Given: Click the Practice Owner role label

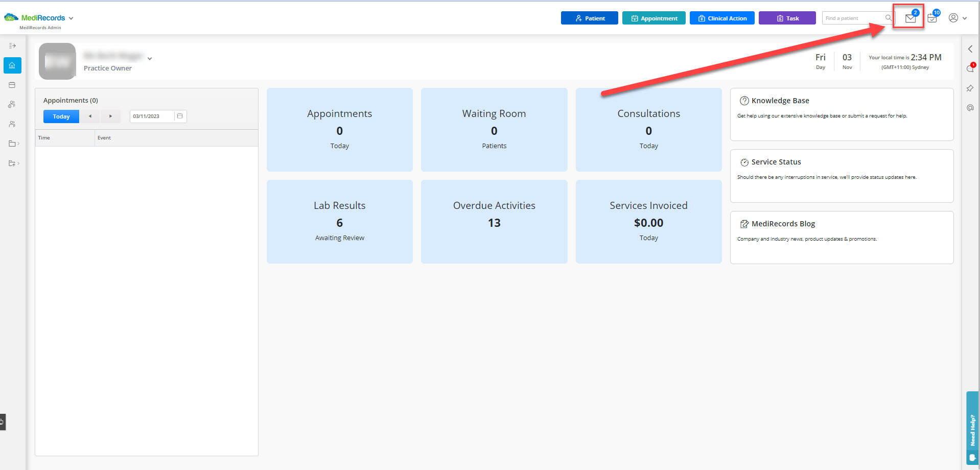Looking at the screenshot, I should click(108, 68).
